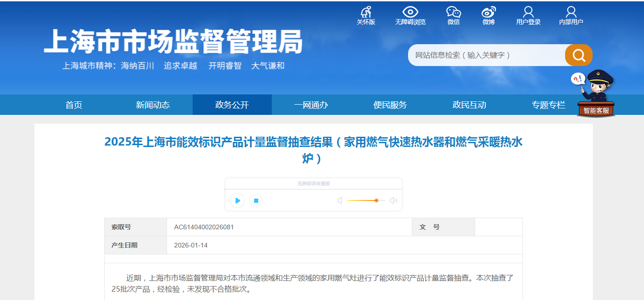Click the 无障碍浏览 eye icon

click(410, 13)
